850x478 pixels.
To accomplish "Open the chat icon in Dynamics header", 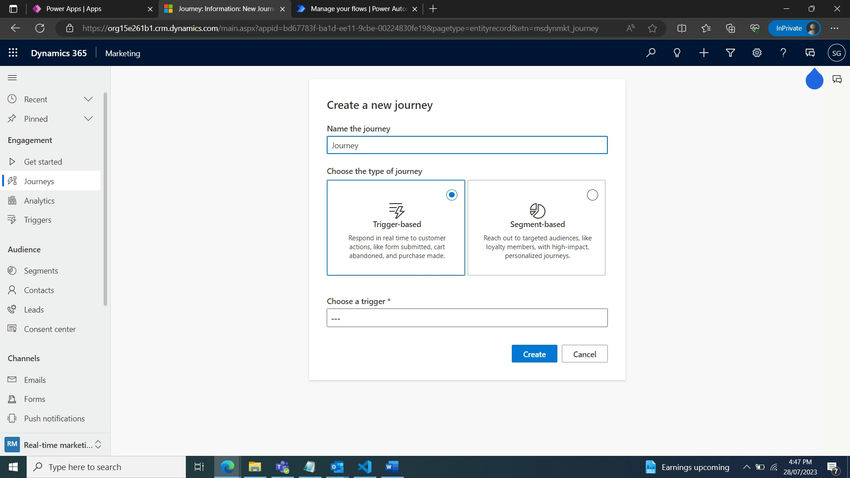I will pos(810,53).
